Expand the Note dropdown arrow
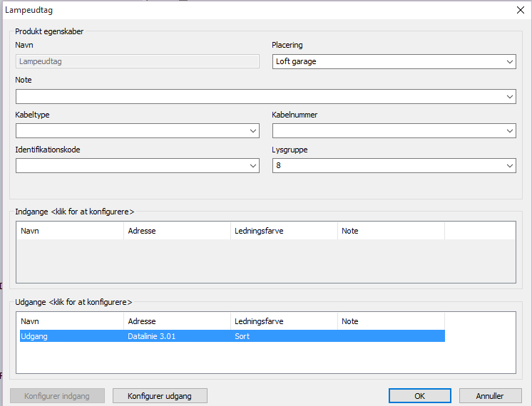 pyautogui.click(x=509, y=97)
